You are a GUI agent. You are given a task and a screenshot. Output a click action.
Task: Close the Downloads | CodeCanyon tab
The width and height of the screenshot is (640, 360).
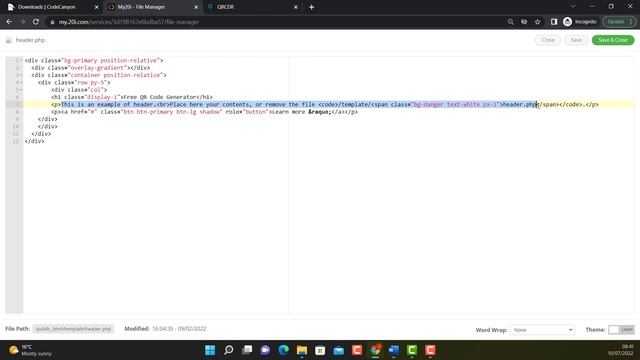click(97, 7)
